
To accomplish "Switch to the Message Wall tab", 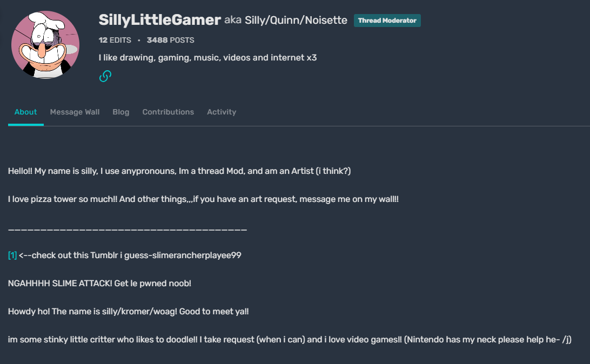I will coord(75,112).
